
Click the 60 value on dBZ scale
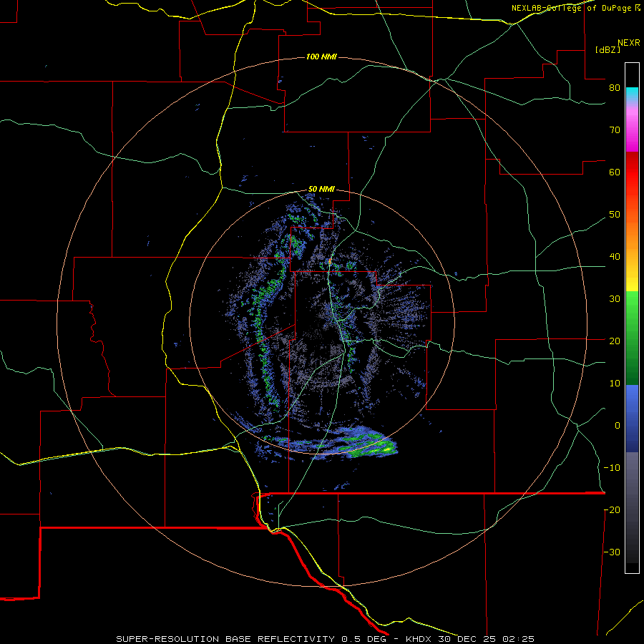point(615,172)
